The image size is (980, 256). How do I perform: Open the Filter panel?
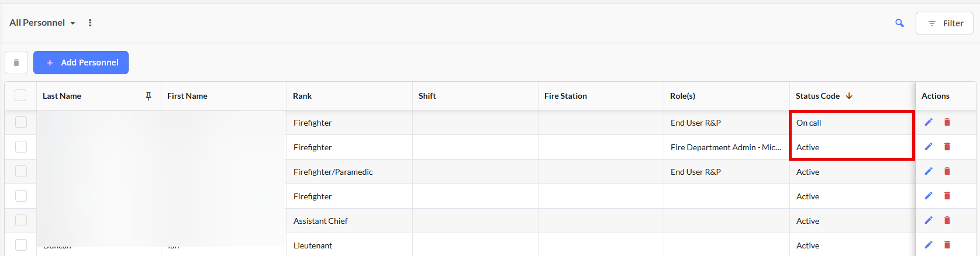click(944, 23)
